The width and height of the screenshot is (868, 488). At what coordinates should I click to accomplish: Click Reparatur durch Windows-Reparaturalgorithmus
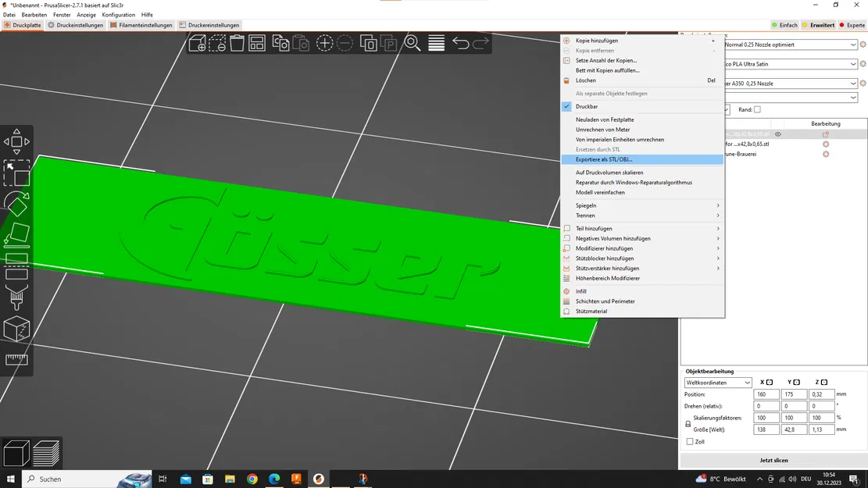[642, 183]
